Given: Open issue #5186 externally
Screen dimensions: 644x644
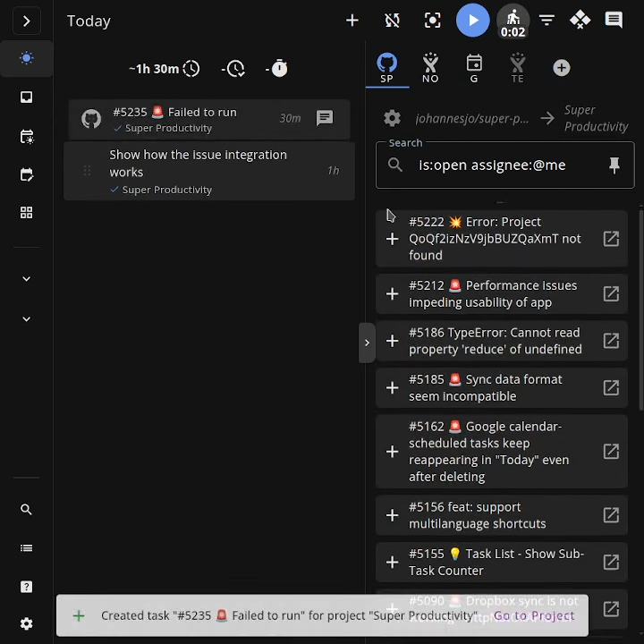Looking at the screenshot, I should coord(611,341).
